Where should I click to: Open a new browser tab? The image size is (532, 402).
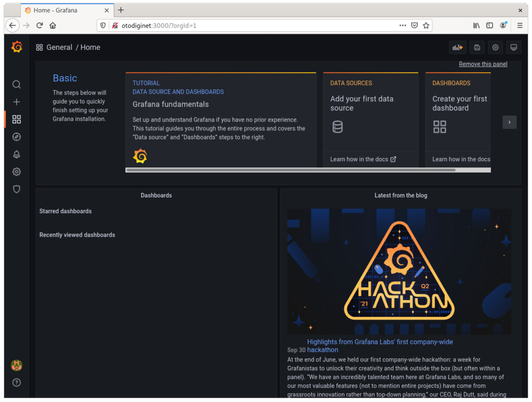121,10
